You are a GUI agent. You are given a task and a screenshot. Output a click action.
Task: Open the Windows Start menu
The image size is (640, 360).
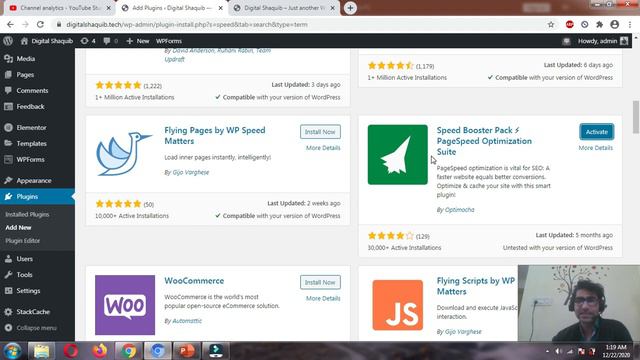pos(12,351)
